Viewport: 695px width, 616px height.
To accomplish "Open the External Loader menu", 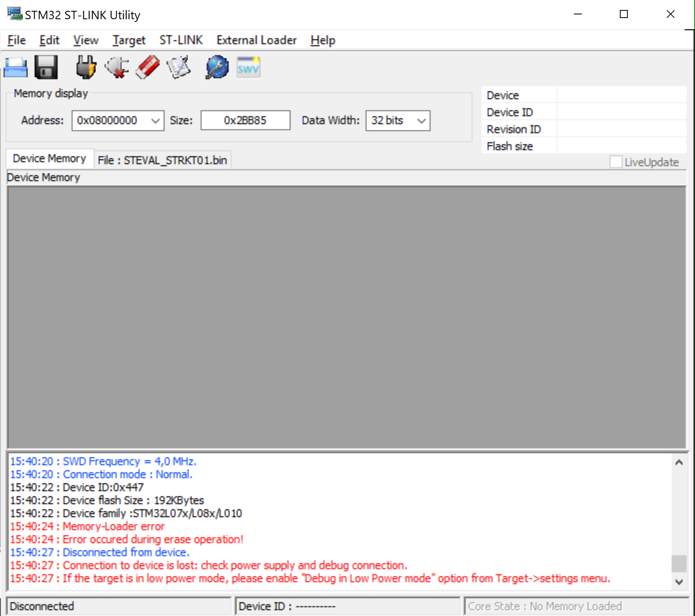I will [256, 40].
